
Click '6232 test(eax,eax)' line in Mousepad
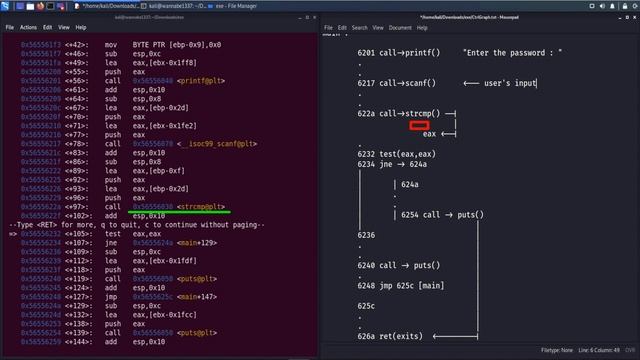396,154
